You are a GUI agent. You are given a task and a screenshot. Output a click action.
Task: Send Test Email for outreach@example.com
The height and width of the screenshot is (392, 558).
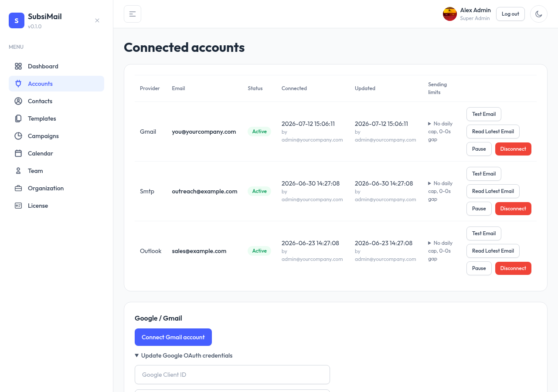click(484, 174)
